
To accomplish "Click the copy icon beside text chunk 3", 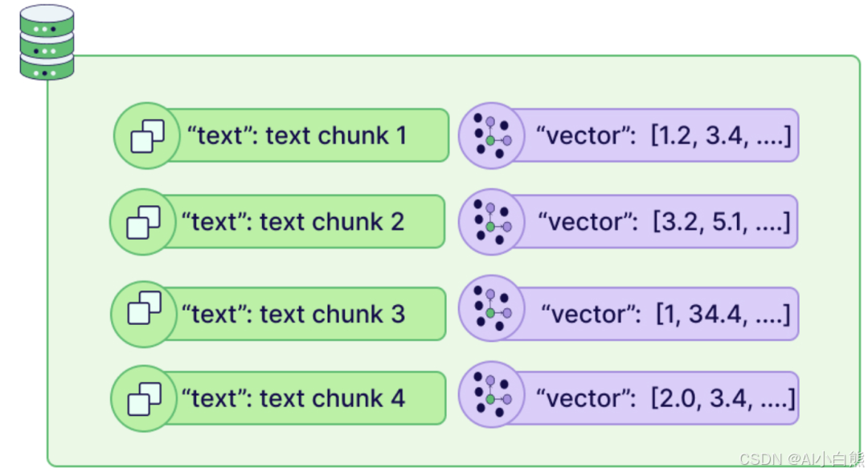I will pos(145,307).
